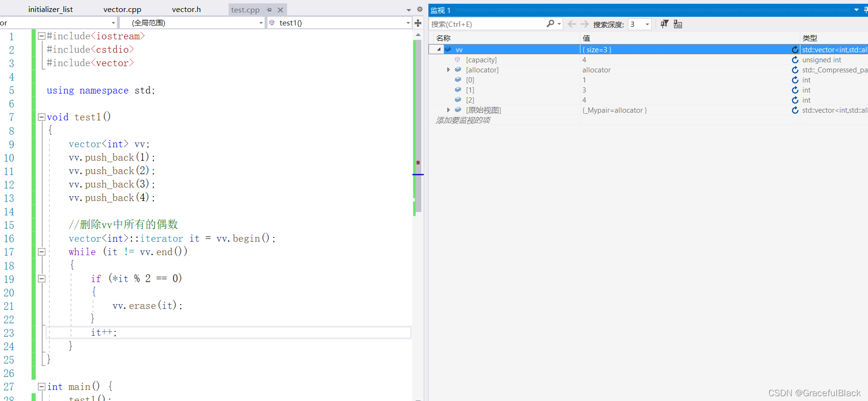Click the 监视 1 watch search field
Screen dimensions: 868x401
coord(486,24)
